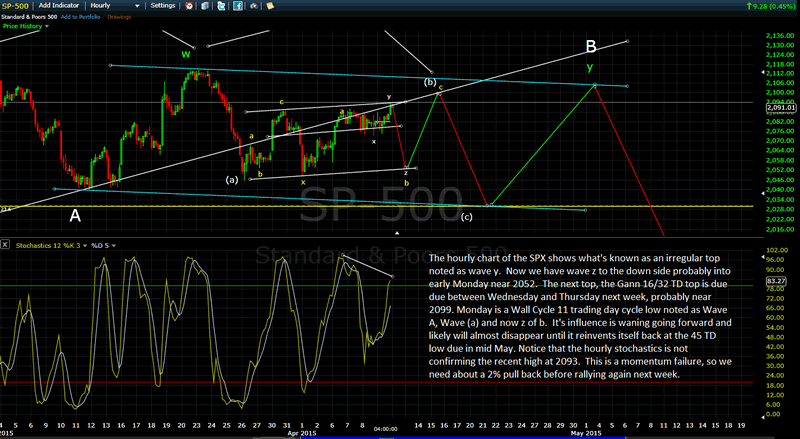Click the Standard & Poors 500 title text
The height and width of the screenshot is (439, 800).
click(29, 17)
